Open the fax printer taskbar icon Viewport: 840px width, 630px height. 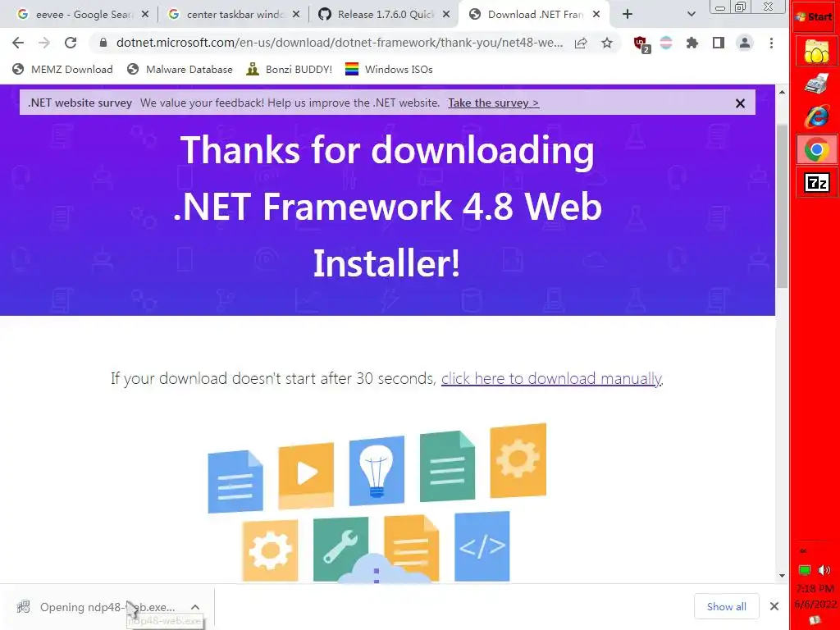816,84
